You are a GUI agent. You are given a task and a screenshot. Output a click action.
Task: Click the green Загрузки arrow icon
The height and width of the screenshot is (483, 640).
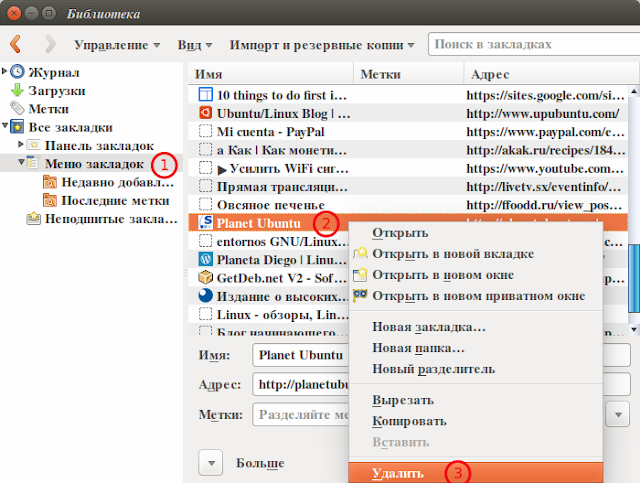coord(17,90)
